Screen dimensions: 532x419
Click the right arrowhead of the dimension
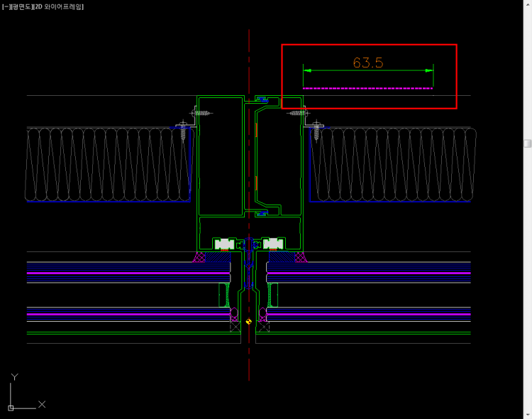coord(428,70)
